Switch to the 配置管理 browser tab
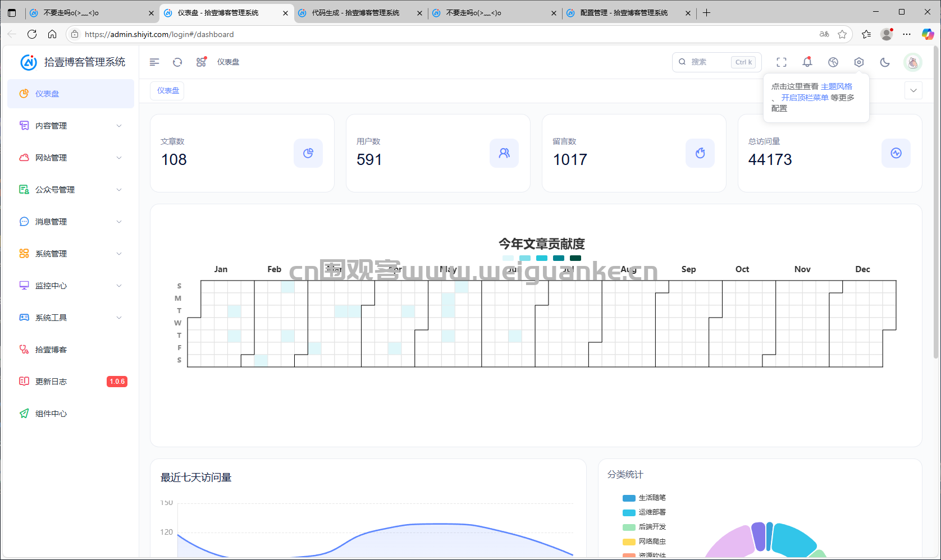941x560 pixels. point(620,12)
